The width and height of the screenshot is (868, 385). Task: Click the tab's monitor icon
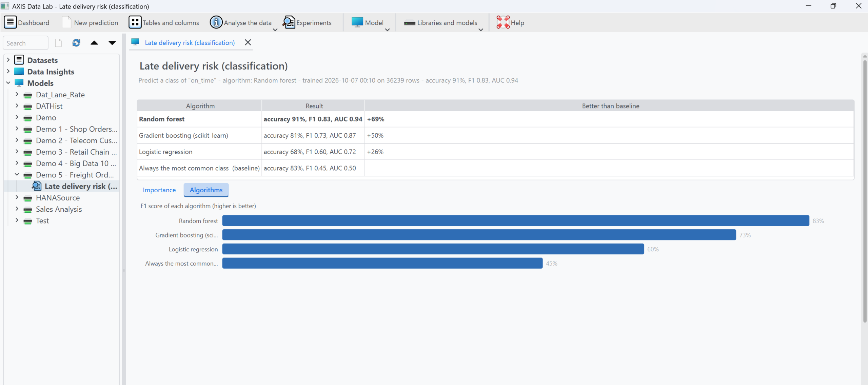(135, 42)
